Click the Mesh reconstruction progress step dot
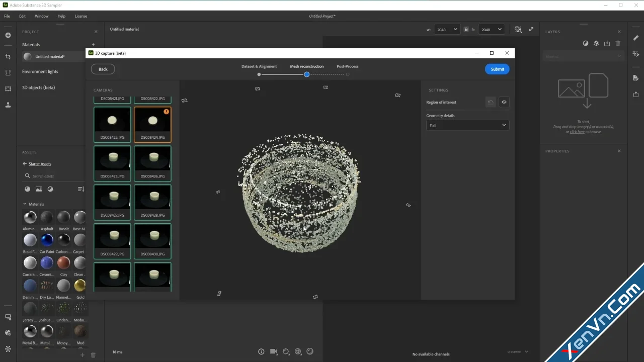This screenshot has height=362, width=644. pyautogui.click(x=306, y=74)
